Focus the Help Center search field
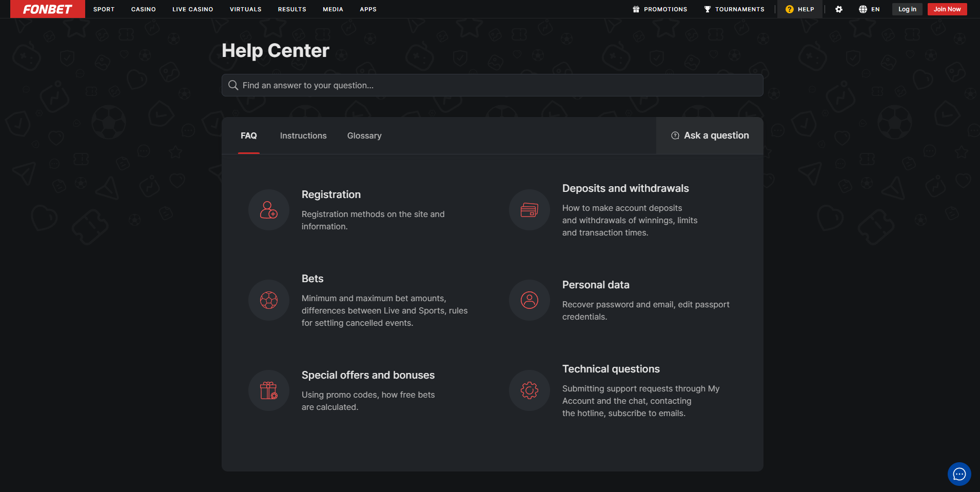980x492 pixels. [x=493, y=85]
